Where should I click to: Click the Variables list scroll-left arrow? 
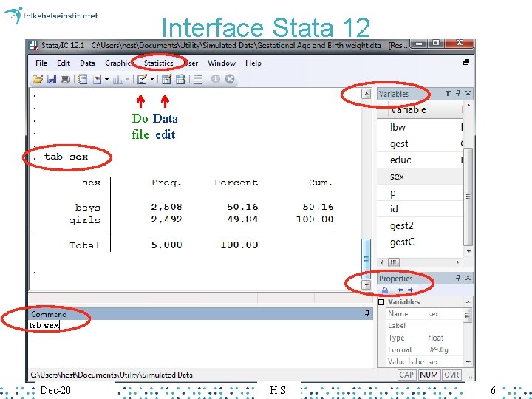pos(382,262)
